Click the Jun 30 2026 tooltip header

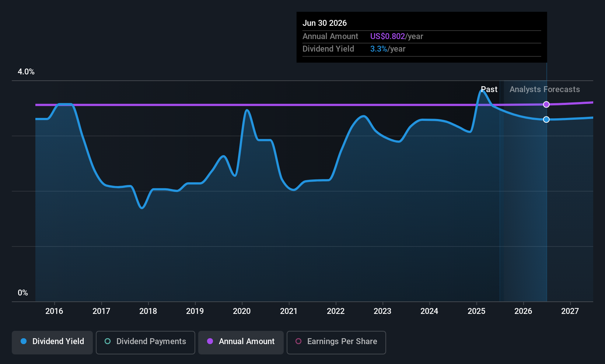pos(325,23)
